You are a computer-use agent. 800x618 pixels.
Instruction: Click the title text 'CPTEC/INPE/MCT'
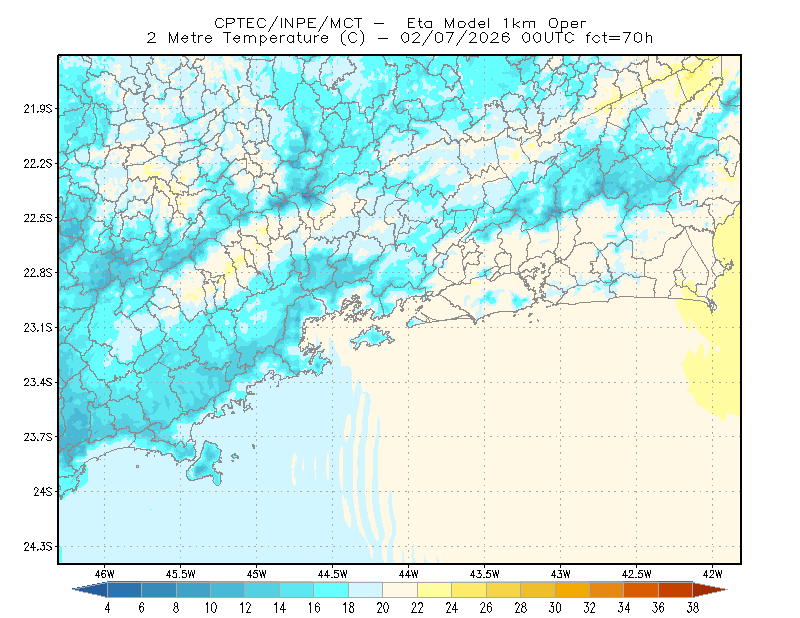click(x=288, y=23)
